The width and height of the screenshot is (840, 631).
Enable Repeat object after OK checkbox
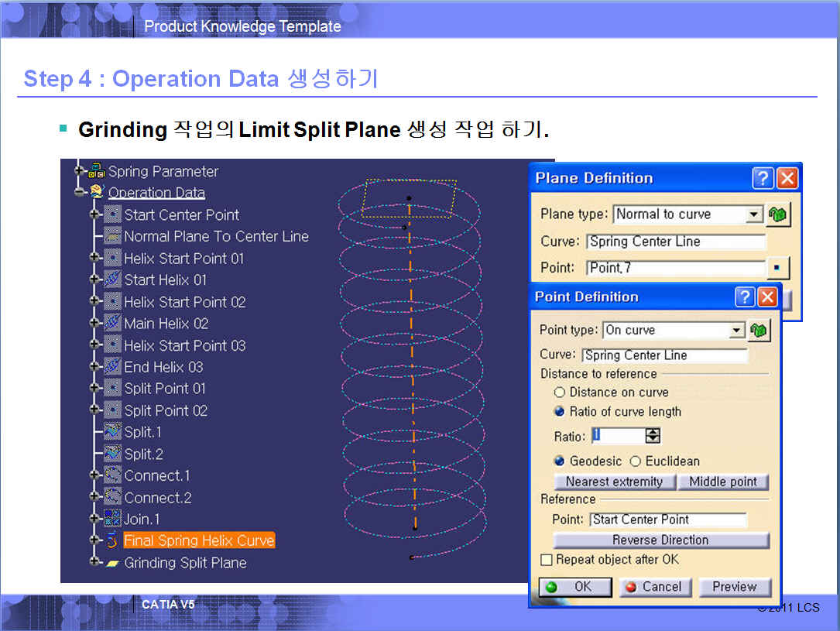(x=547, y=560)
